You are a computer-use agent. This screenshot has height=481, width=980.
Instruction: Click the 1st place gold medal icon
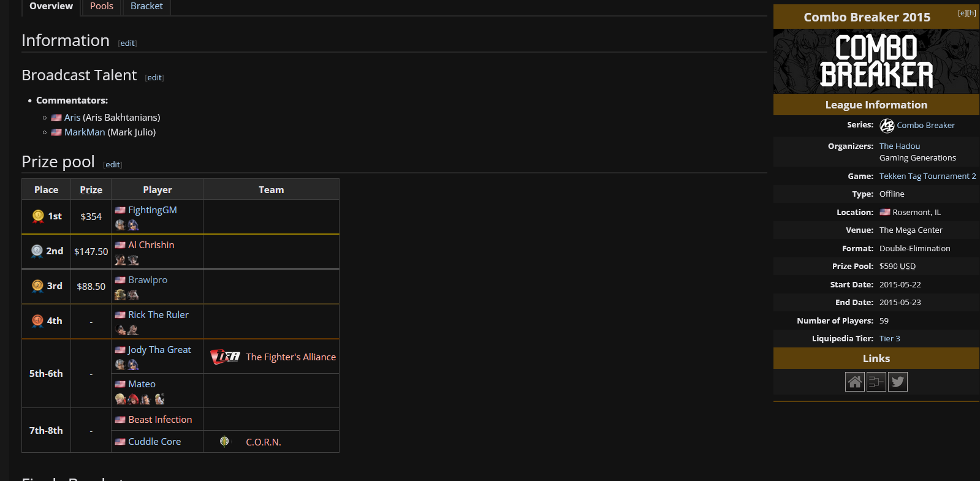tap(38, 216)
